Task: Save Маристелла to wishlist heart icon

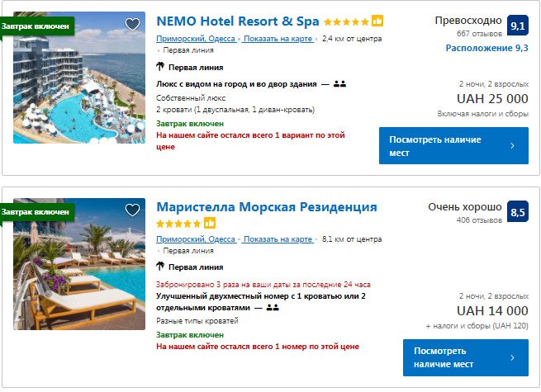Action: (x=132, y=210)
